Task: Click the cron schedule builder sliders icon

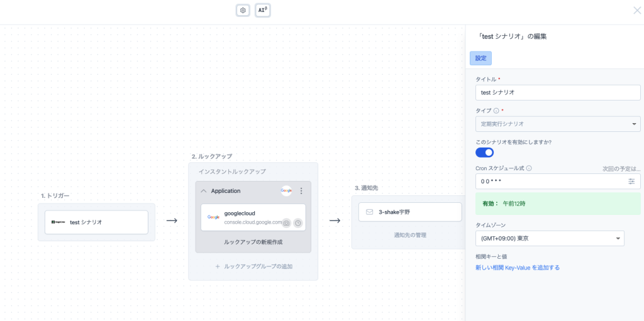Action: pos(631,182)
